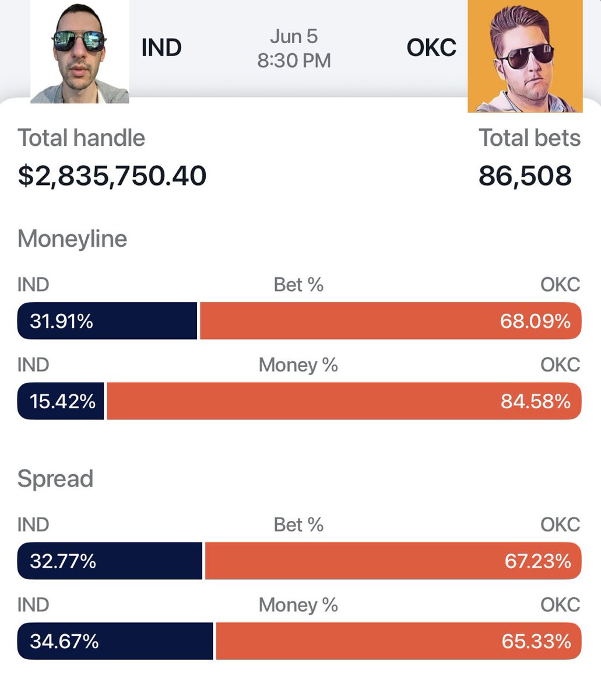Select the OKC team label in header

(431, 48)
